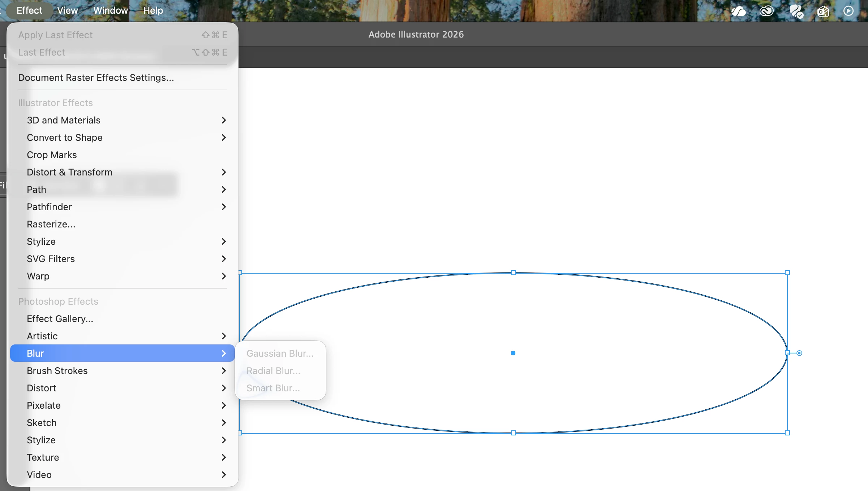
Task: Click the ellipse's blue center point
Action: (x=513, y=353)
